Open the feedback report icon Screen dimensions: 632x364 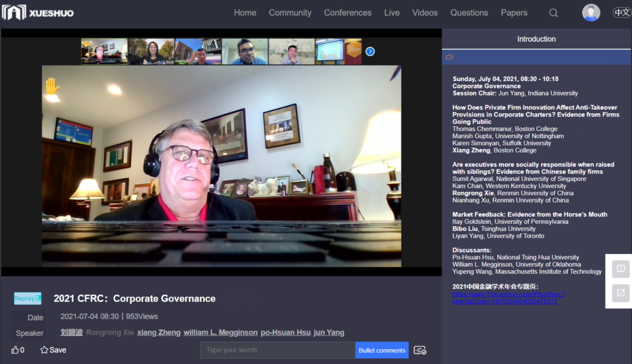coord(620,269)
